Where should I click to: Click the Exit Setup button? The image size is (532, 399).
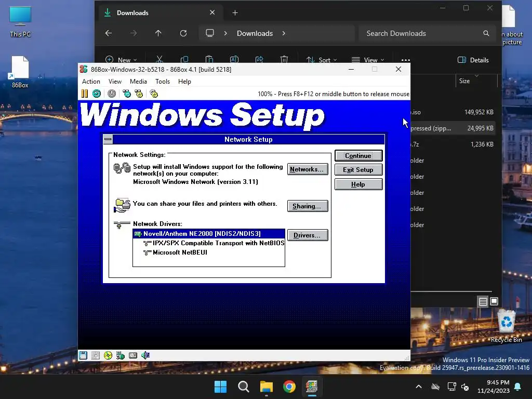click(358, 170)
